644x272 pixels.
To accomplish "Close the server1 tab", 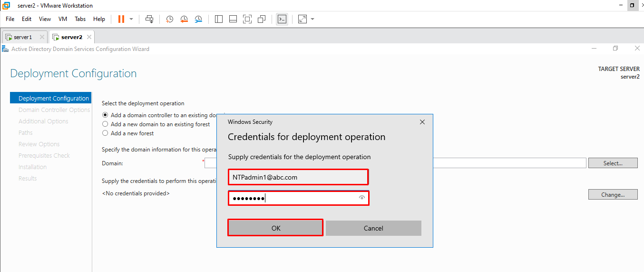I will (x=42, y=37).
